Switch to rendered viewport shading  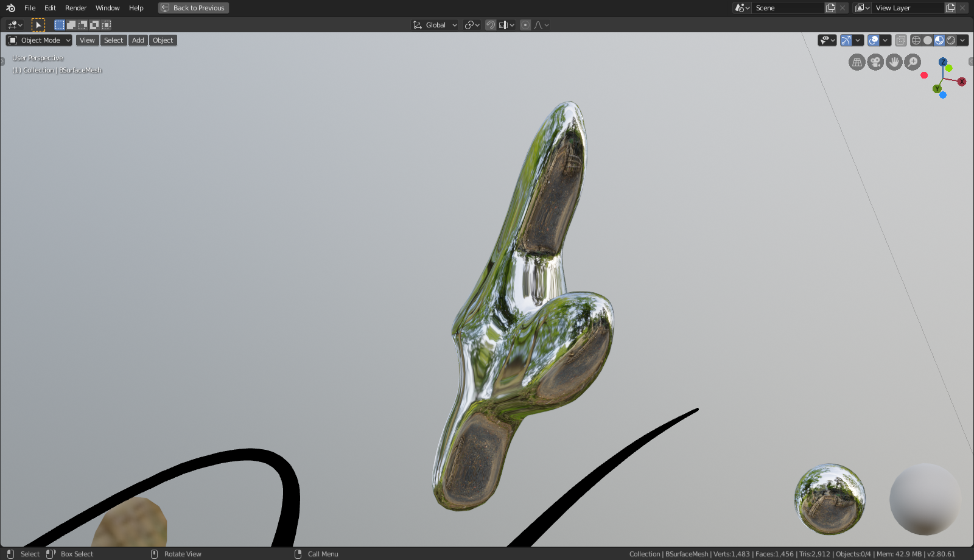click(951, 40)
